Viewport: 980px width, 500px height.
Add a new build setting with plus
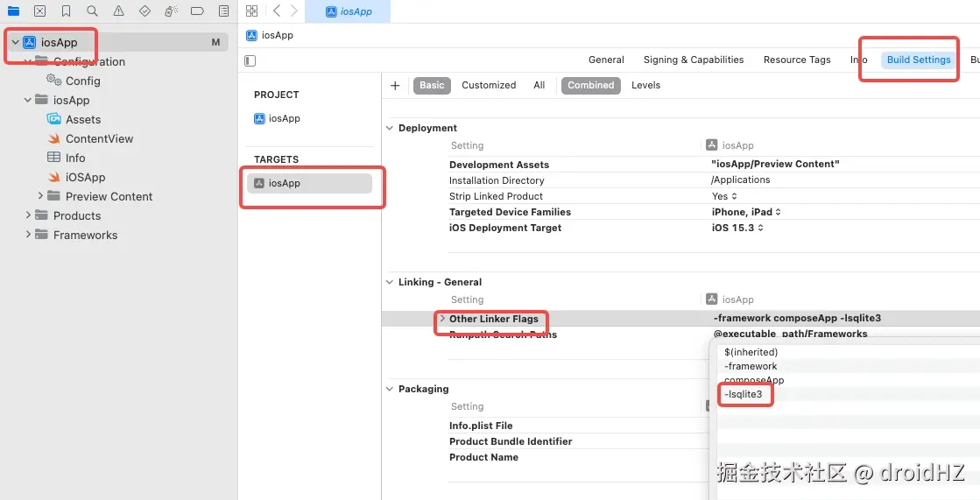coord(395,85)
